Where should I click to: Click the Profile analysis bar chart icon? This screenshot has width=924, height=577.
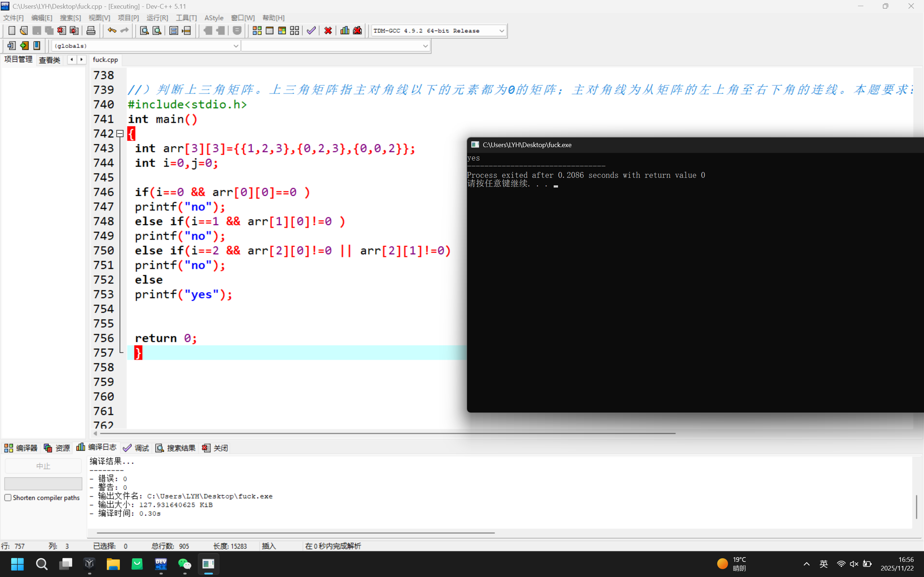coord(345,31)
